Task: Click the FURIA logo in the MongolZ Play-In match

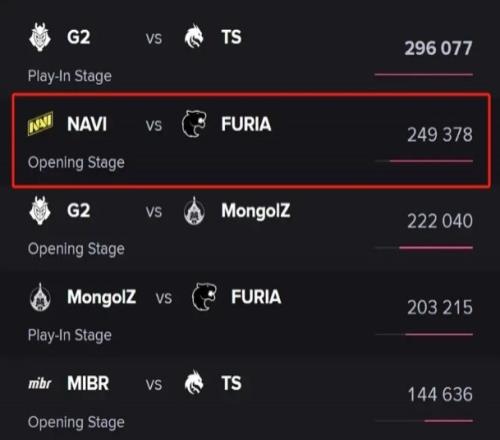Action: coord(204,297)
